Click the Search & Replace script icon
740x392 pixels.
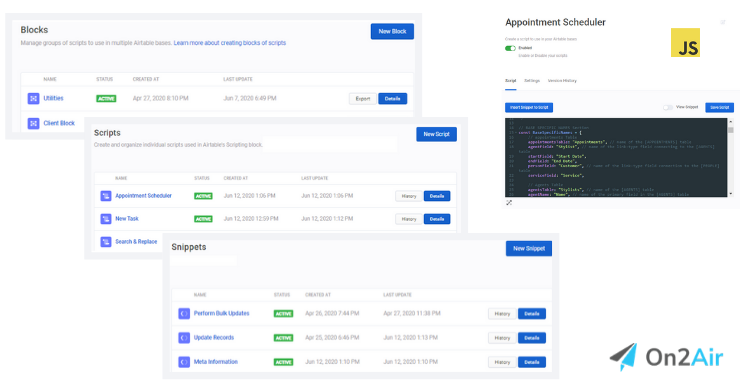tap(106, 242)
